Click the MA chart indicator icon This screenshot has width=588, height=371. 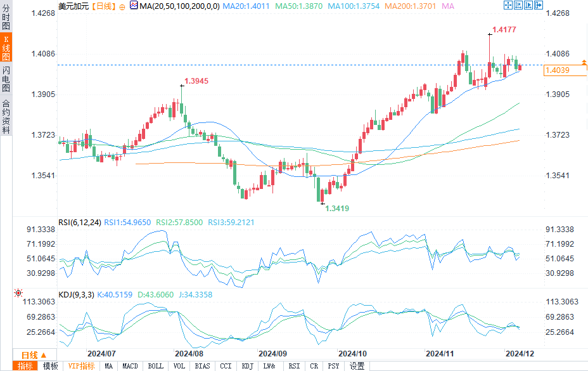coord(134,5)
